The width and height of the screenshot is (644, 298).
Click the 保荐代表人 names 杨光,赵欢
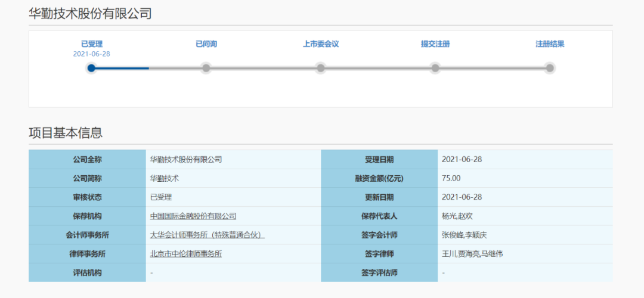pos(457,216)
